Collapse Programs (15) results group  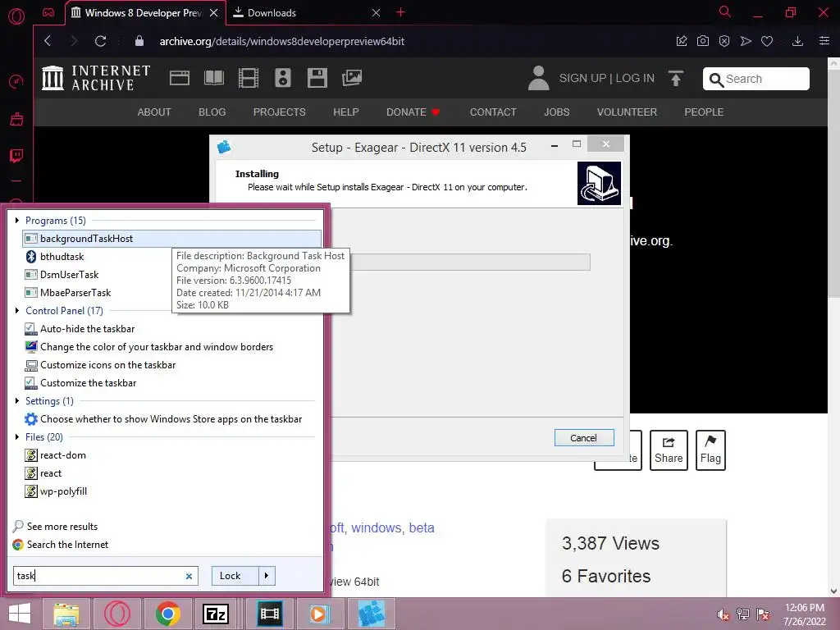pos(17,220)
